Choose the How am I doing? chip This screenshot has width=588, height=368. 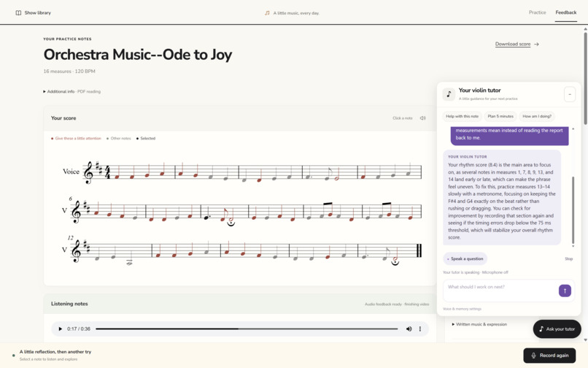pos(537,116)
